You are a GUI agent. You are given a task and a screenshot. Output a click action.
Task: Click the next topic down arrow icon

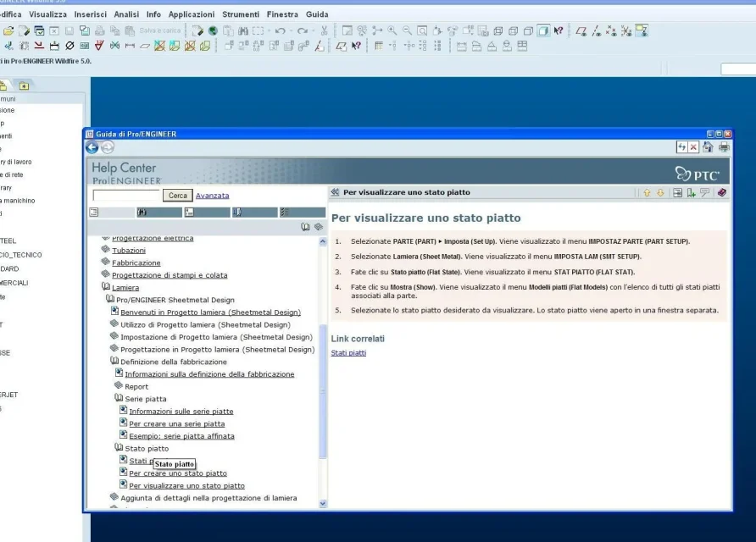point(660,193)
